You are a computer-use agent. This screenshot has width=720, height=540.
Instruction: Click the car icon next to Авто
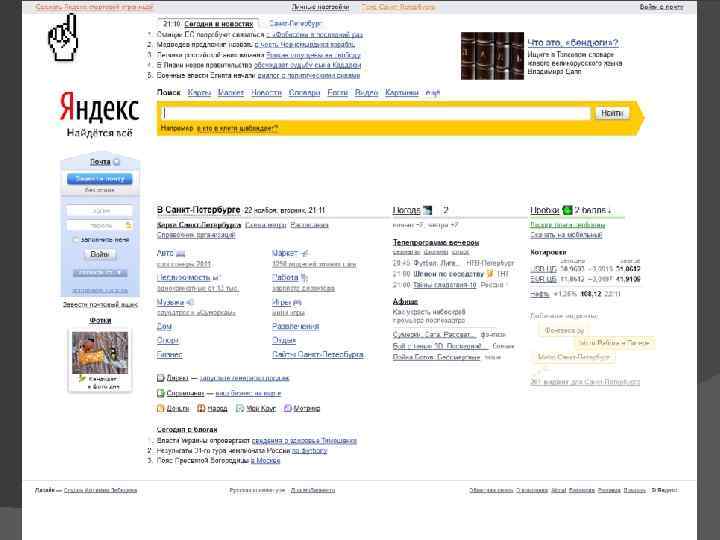pos(180,253)
